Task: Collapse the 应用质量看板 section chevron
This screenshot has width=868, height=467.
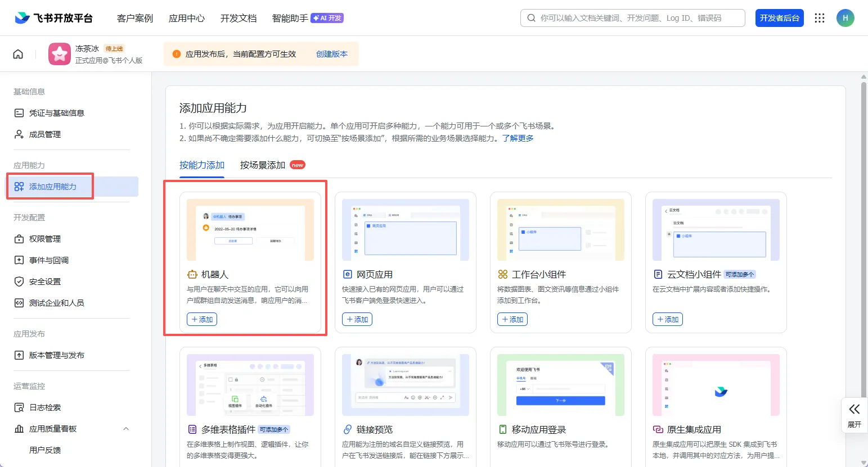Action: coord(126,429)
